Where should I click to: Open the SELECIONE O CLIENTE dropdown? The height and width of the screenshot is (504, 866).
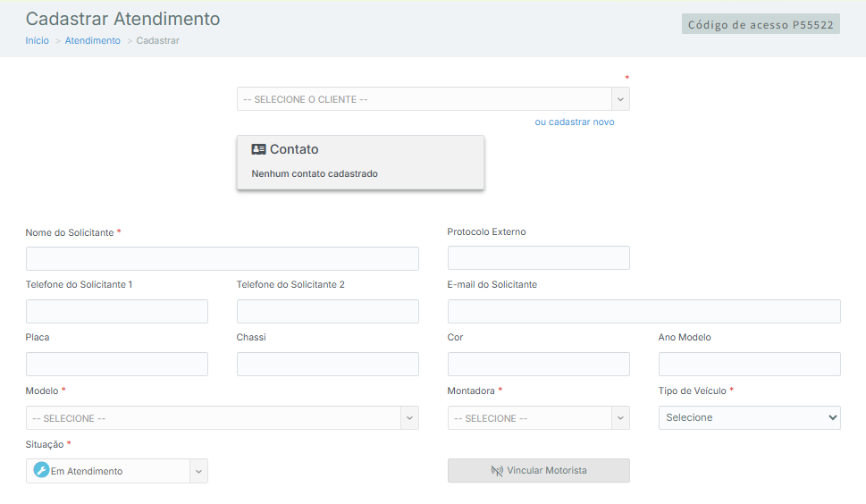coord(433,99)
